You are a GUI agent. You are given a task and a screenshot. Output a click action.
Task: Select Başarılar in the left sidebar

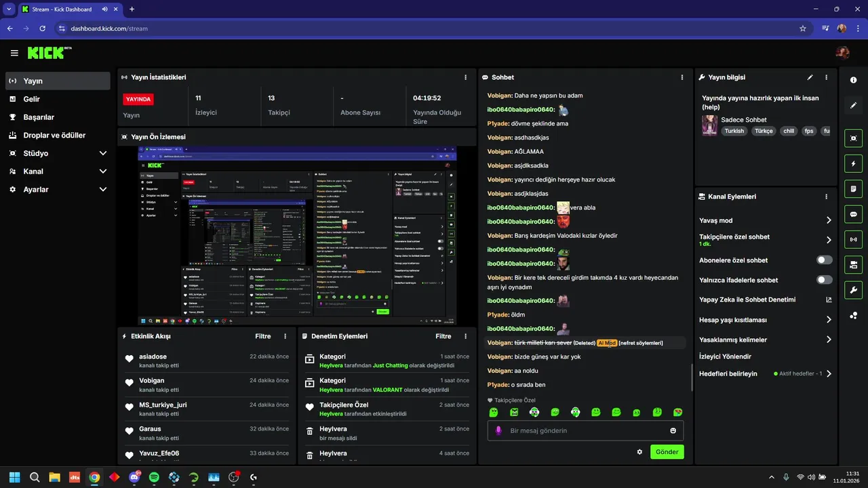(58, 117)
